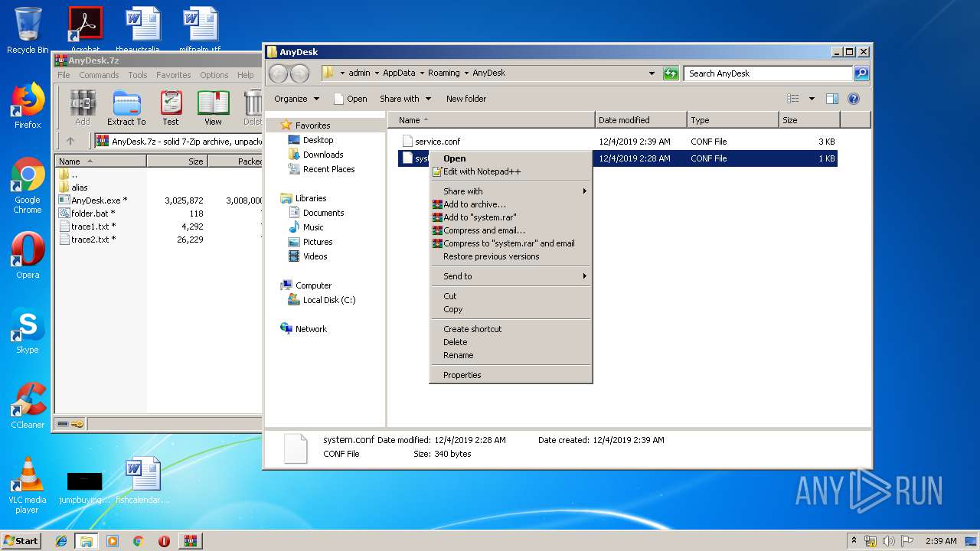Choose Add to "system.rar"
This screenshot has height=551, width=980.
[x=511, y=217]
